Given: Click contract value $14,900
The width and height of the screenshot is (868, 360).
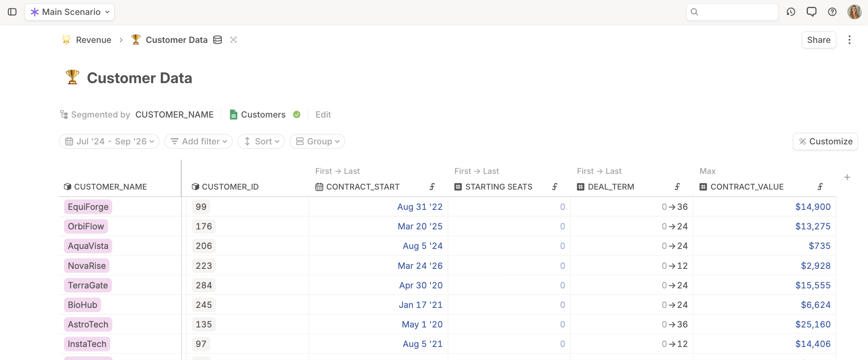Looking at the screenshot, I should point(813,207).
